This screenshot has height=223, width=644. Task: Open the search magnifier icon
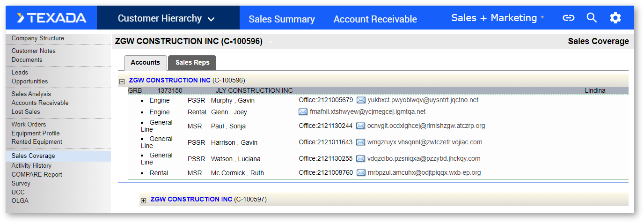pos(592,18)
